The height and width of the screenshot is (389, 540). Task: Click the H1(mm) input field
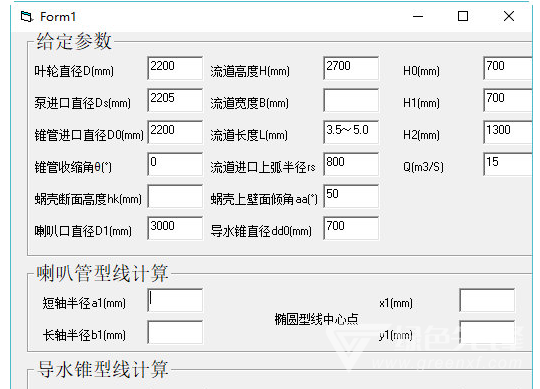508,100
